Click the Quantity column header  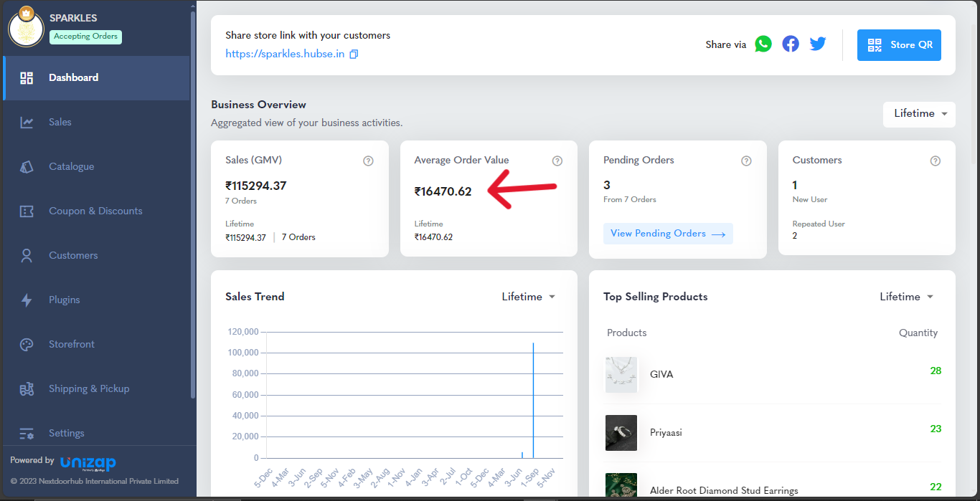918,333
